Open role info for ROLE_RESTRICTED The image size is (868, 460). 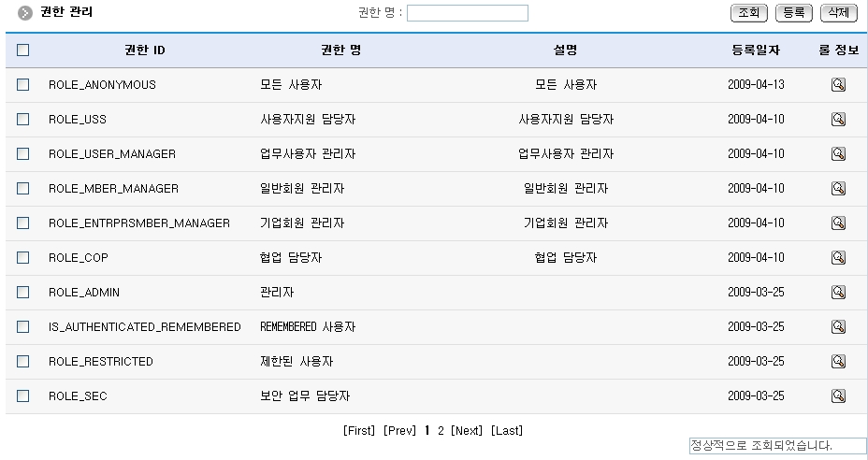(x=838, y=362)
